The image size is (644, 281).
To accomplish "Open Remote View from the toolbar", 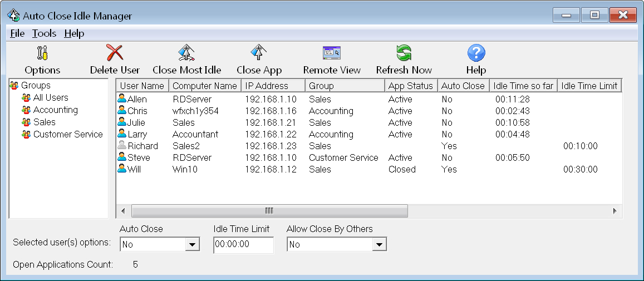I will click(x=332, y=53).
